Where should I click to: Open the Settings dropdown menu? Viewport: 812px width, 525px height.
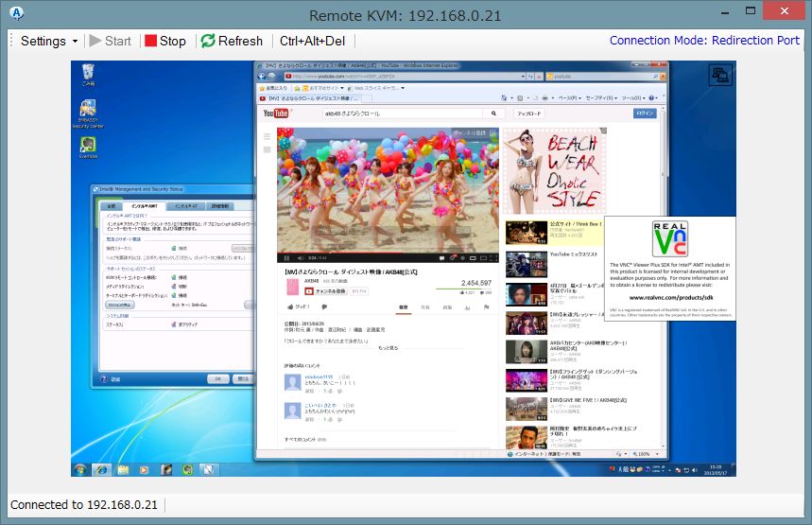(48, 41)
